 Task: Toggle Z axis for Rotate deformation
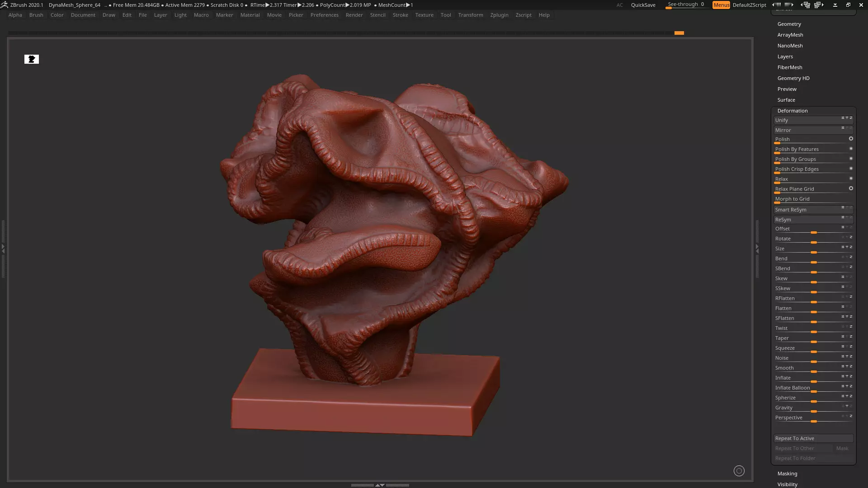tap(851, 237)
